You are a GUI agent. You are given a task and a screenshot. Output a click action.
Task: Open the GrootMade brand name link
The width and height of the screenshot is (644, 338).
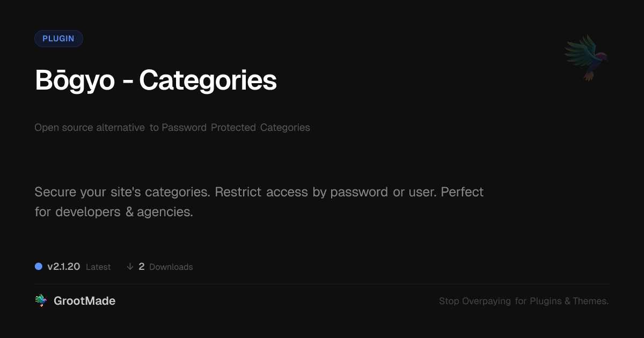pyautogui.click(x=84, y=301)
